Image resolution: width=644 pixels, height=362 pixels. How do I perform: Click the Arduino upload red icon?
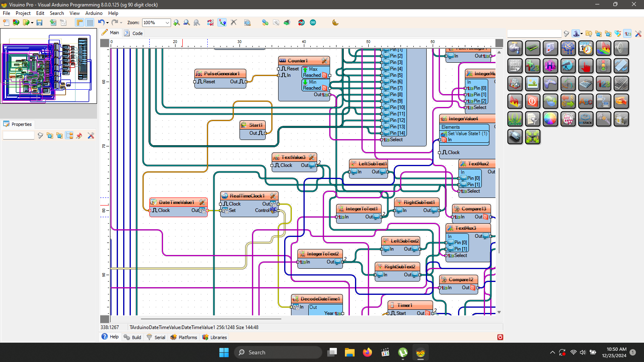(301, 23)
